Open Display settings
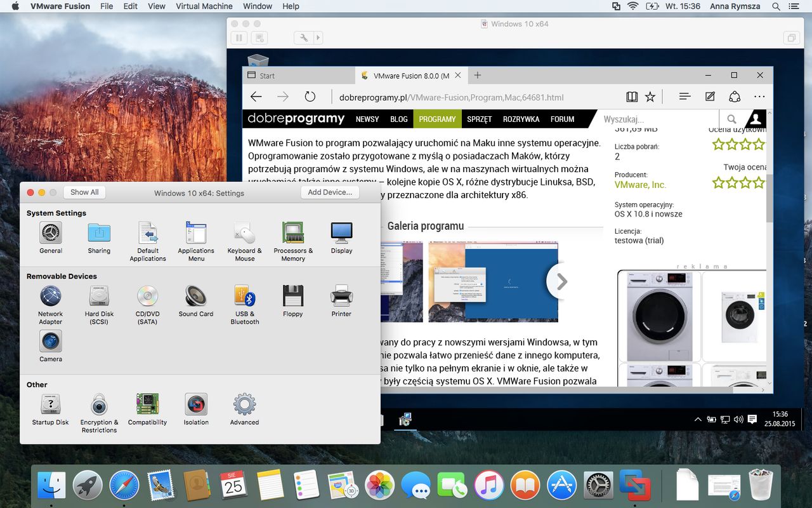This screenshot has width=812, height=508. pos(341,233)
